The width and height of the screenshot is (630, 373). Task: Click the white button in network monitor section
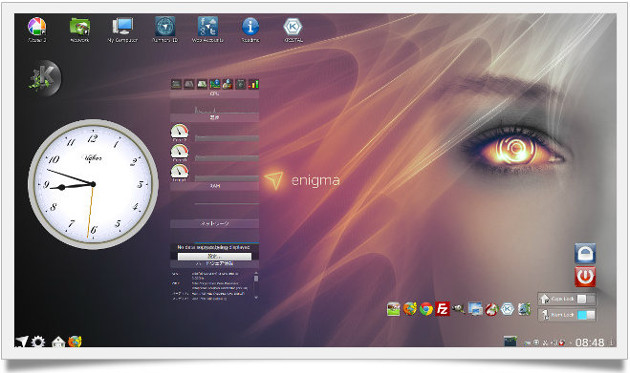point(215,256)
